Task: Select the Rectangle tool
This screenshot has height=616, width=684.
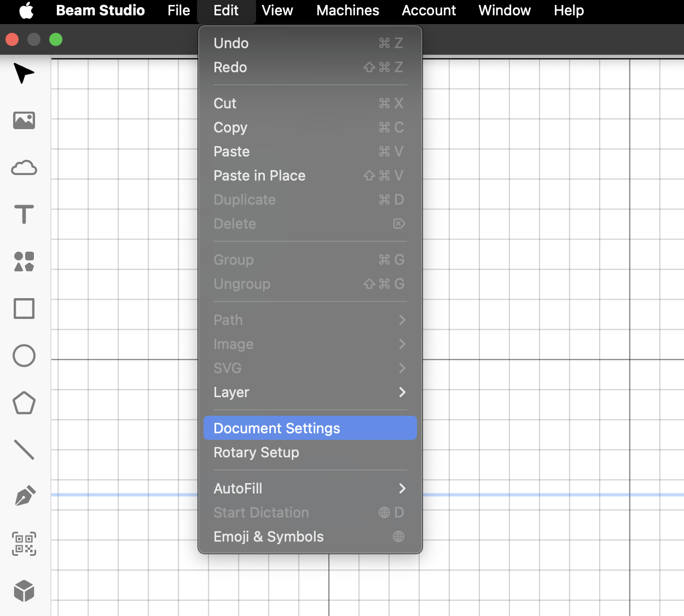Action: (24, 309)
